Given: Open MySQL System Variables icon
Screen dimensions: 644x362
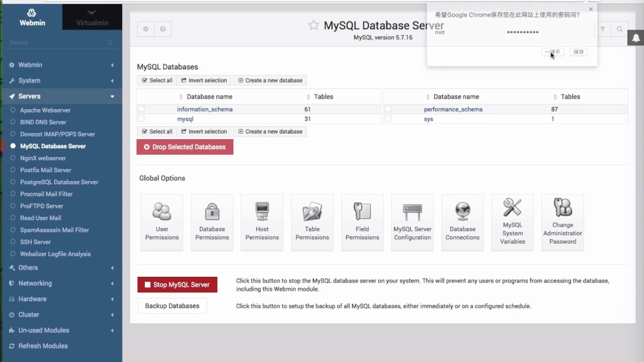Looking at the screenshot, I should pos(512,222).
